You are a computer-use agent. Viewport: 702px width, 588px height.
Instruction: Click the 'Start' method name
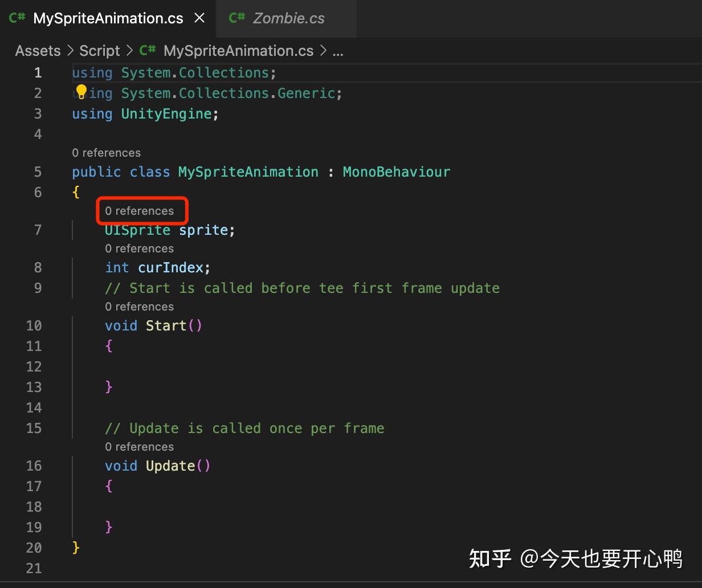(x=166, y=326)
